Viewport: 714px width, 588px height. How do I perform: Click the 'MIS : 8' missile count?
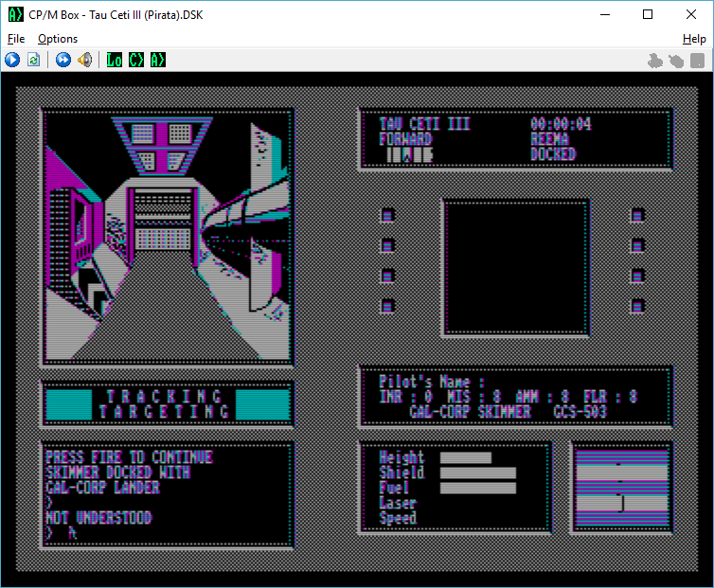tap(474, 397)
